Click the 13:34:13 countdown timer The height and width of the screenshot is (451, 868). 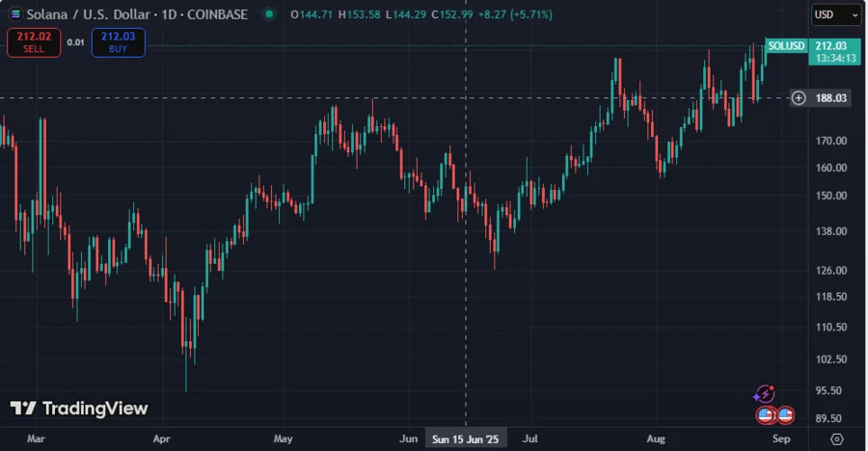(x=836, y=58)
